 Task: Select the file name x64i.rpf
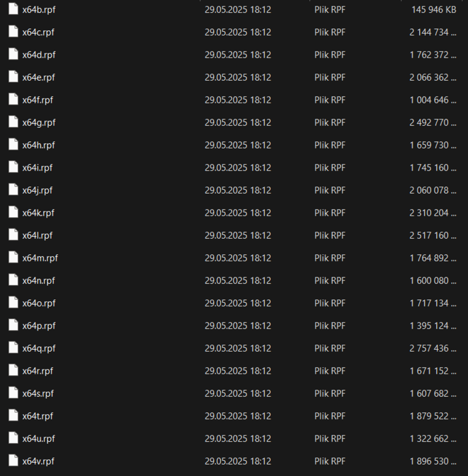click(37, 168)
